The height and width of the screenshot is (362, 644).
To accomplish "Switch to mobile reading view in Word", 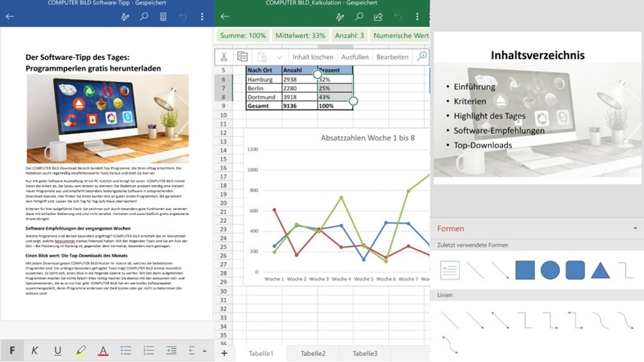I will (163, 16).
